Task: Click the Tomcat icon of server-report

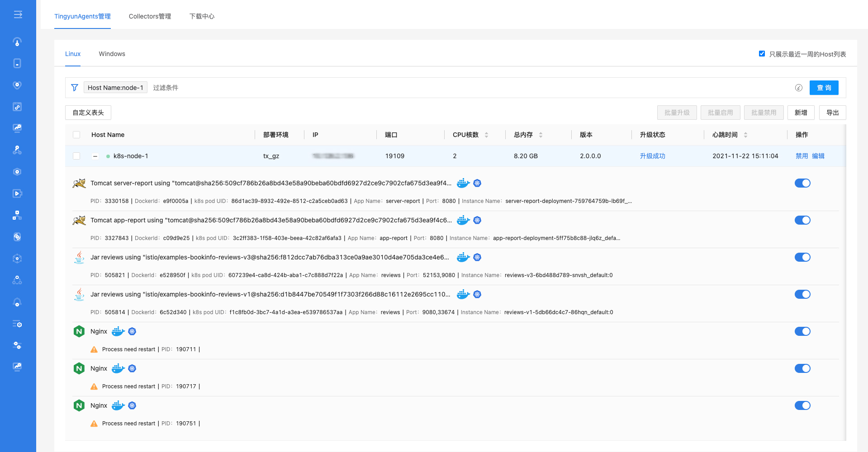Action: [79, 183]
